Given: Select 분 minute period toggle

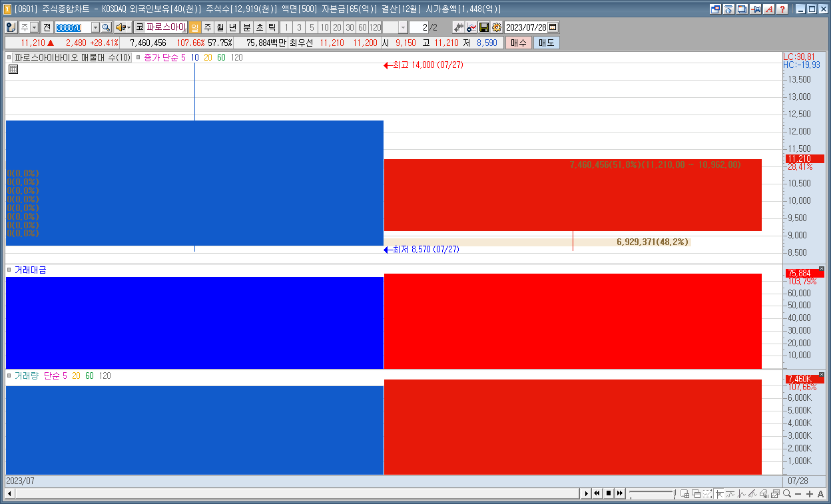Looking at the screenshot, I should 247,27.
